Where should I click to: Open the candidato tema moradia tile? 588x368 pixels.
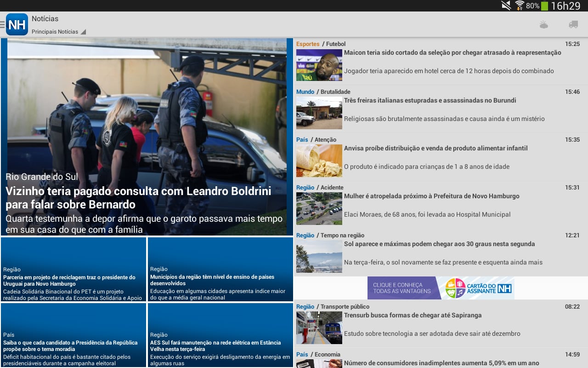(x=73, y=335)
